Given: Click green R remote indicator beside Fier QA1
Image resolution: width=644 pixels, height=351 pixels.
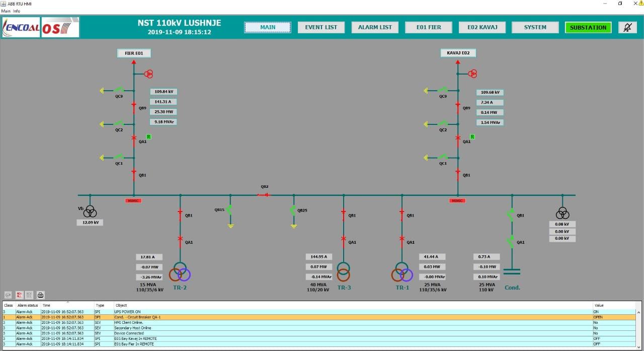Looking at the screenshot, I should [x=148, y=136].
